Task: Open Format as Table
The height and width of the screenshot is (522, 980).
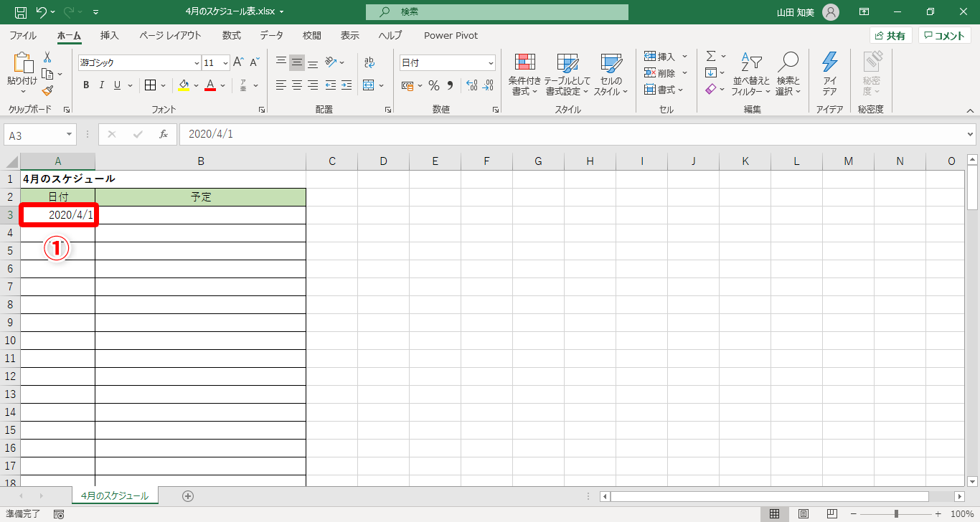Action: pos(566,75)
